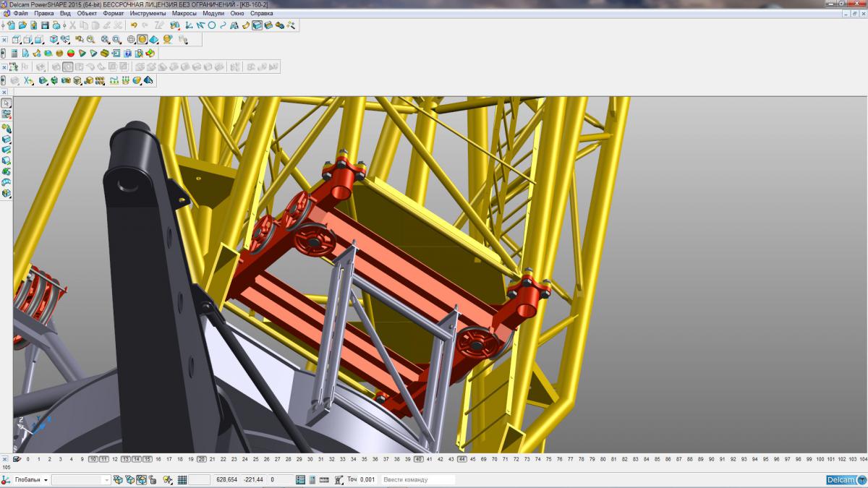Click the tolerance value field 0,001
This screenshot has height=488, width=868.
tap(367, 479)
